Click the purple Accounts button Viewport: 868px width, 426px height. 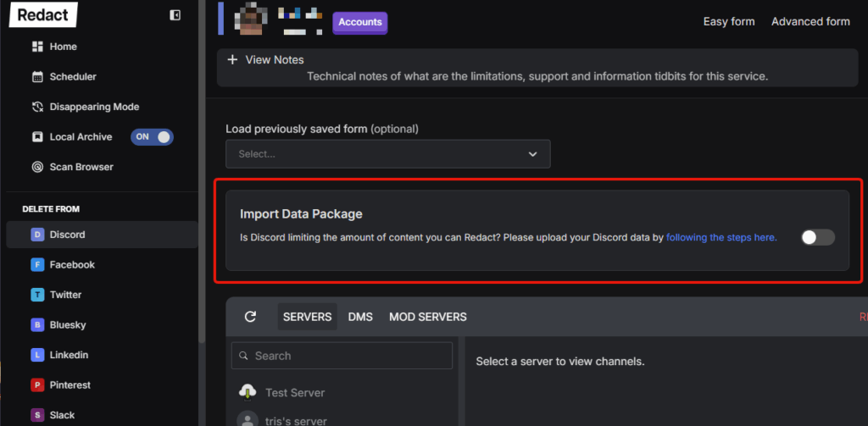tap(360, 22)
